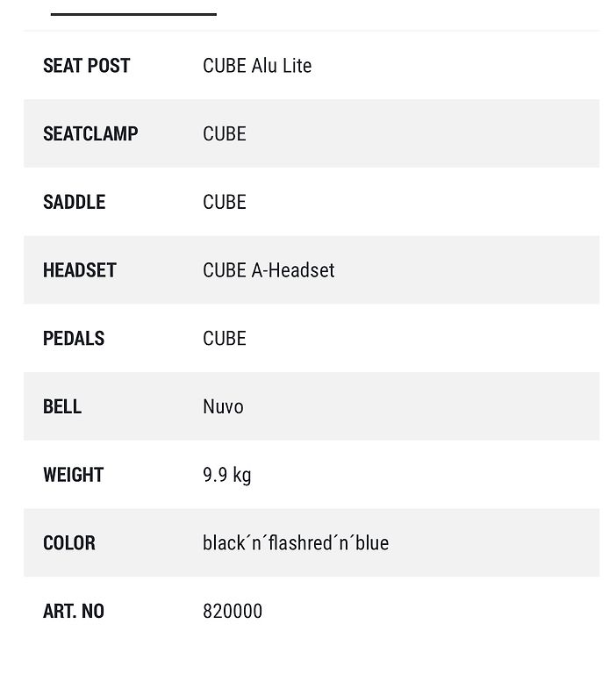616x674 pixels.
Task: Click the PEDALS label
Action: click(x=74, y=338)
